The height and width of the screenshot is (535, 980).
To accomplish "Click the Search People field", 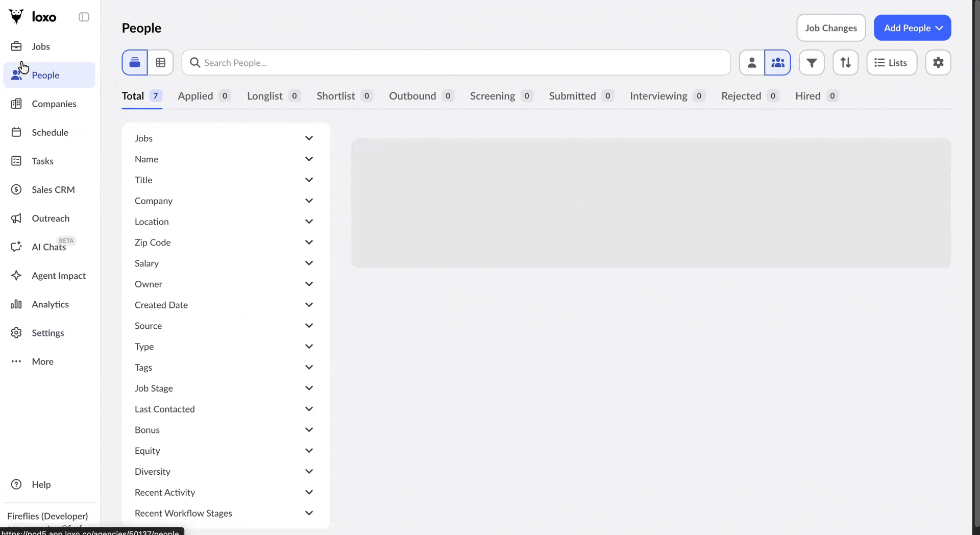I will 456,63.
